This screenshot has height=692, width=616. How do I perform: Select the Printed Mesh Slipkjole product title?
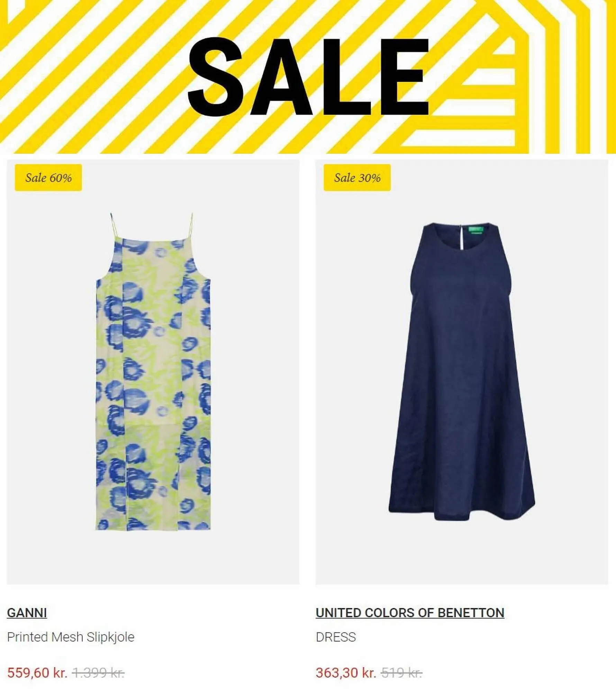pyautogui.click(x=71, y=637)
